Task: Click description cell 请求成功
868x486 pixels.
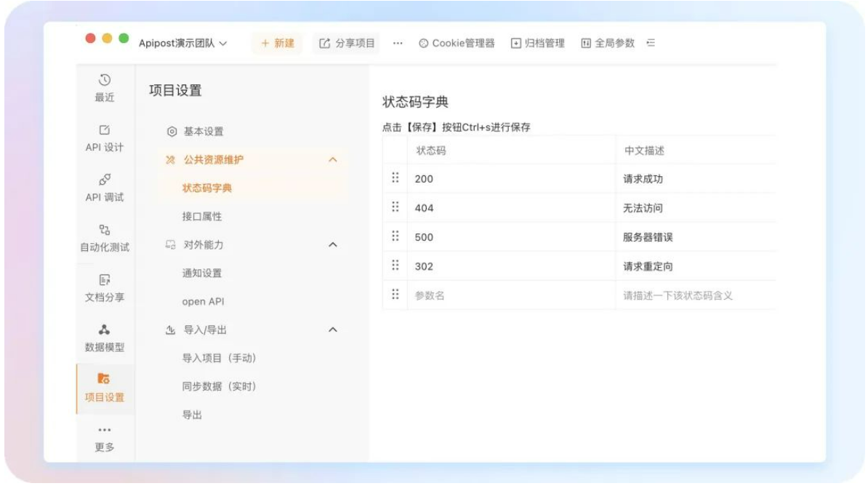Action: click(x=696, y=179)
